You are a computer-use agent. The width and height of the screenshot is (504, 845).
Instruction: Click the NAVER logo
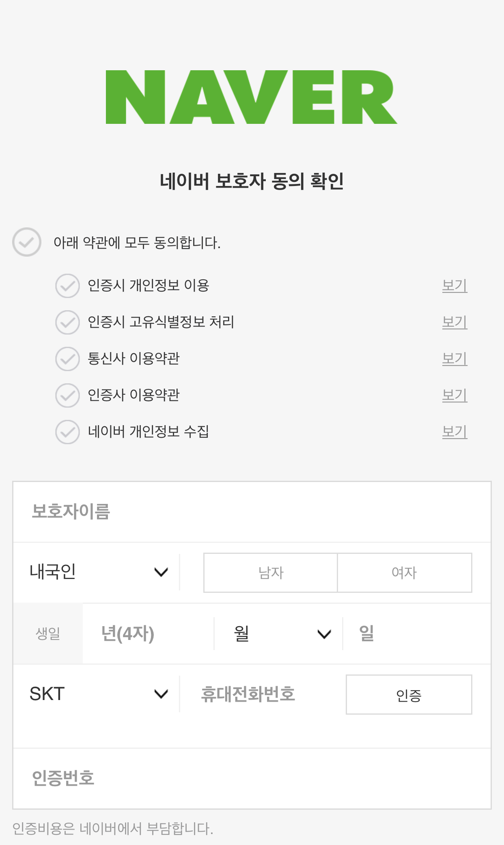coord(251,97)
